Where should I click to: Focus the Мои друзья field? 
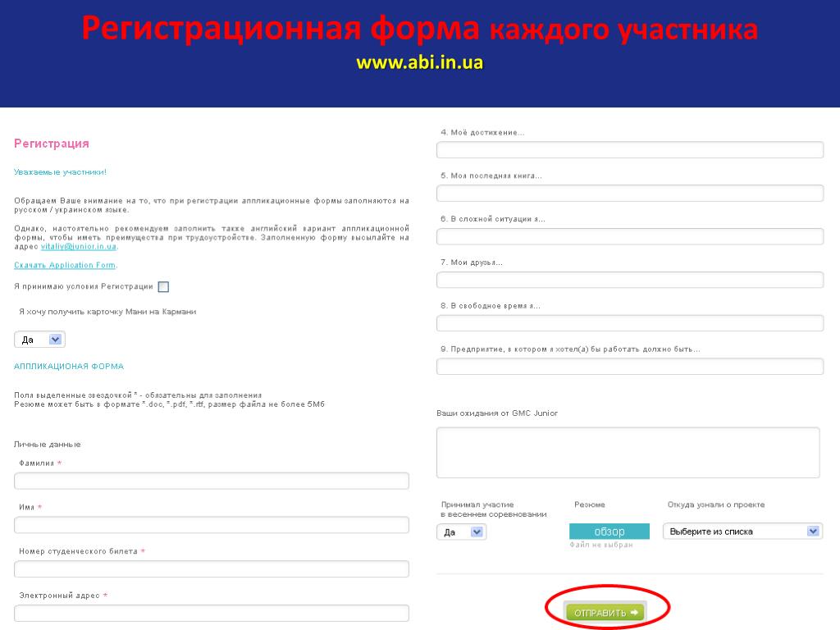pyautogui.click(x=630, y=280)
